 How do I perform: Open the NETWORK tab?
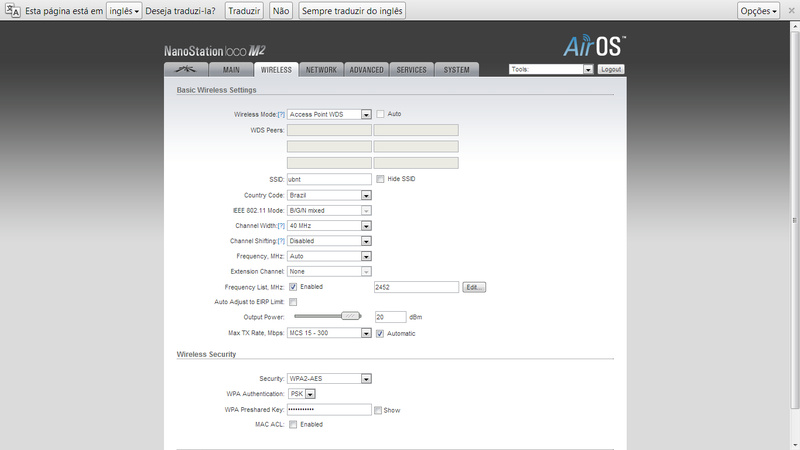coord(321,69)
